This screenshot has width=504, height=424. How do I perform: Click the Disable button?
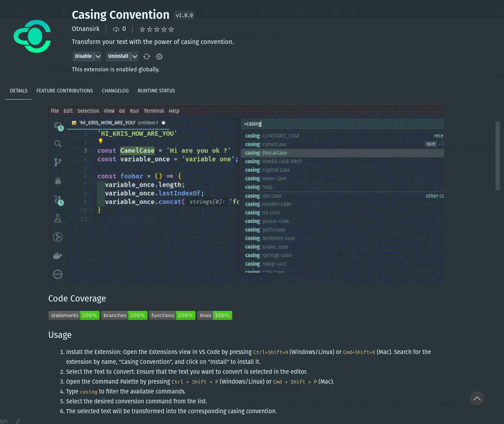[83, 56]
